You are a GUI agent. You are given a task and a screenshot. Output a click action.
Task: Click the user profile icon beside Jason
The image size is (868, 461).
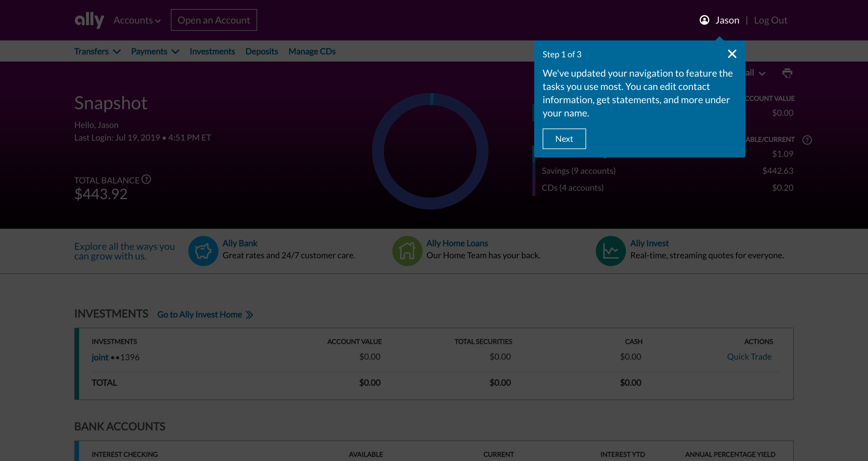tap(704, 20)
